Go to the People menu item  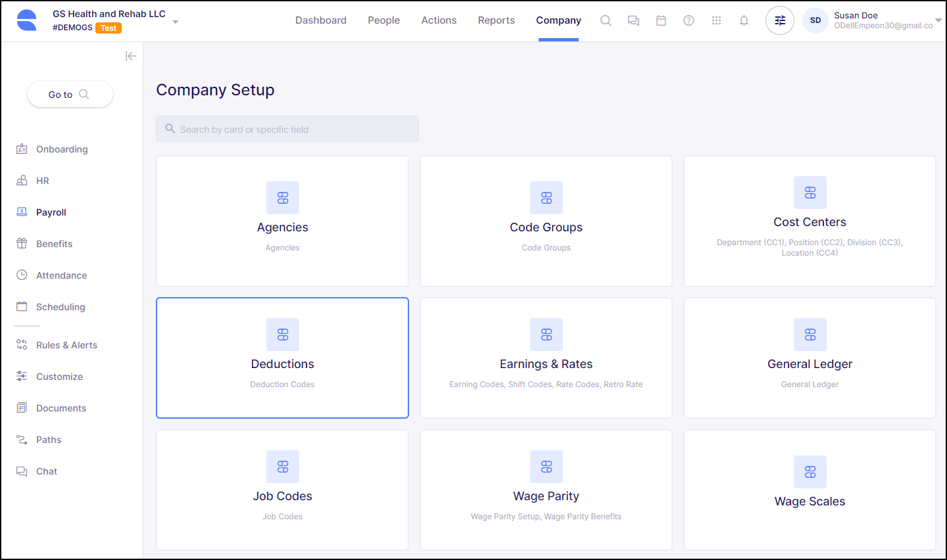[383, 20]
